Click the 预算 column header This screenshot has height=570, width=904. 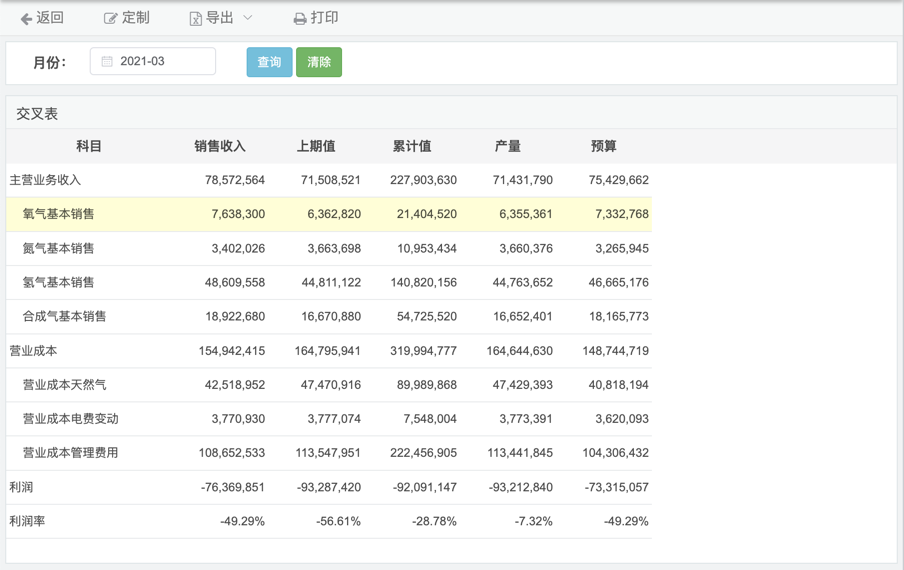[x=604, y=146]
